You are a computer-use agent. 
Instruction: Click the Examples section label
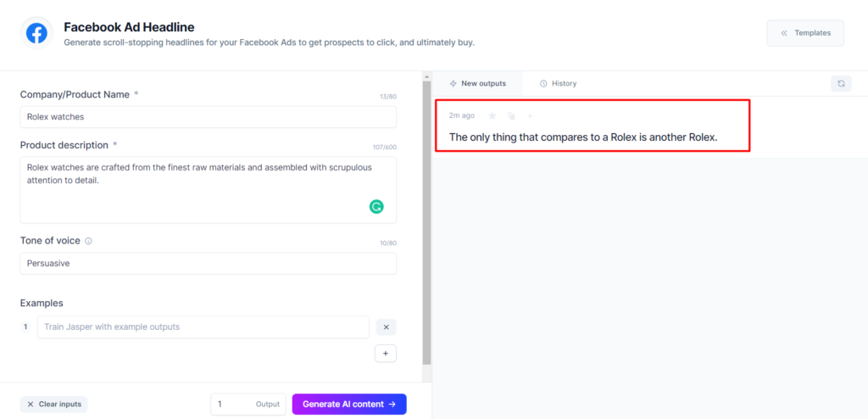pos(42,303)
